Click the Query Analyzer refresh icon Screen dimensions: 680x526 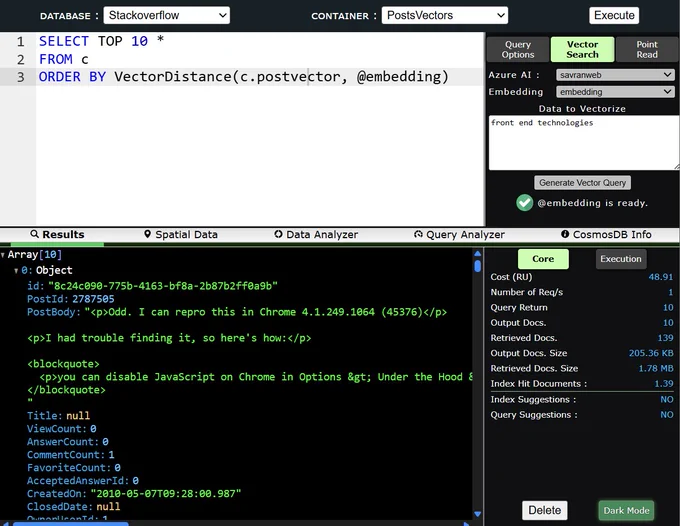coord(418,234)
